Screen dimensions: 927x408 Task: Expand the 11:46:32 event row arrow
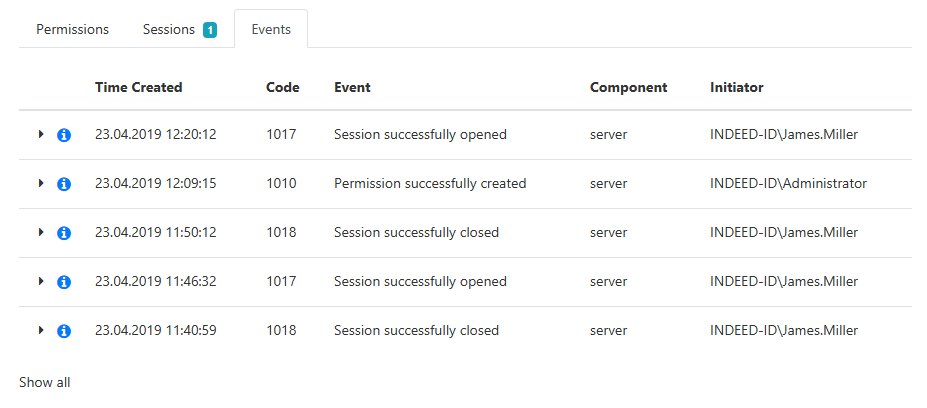41,281
